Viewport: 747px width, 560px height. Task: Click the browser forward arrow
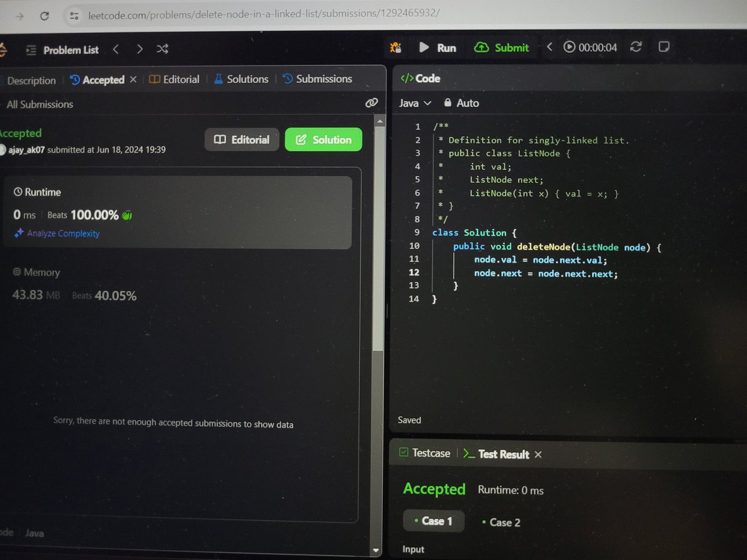(19, 16)
